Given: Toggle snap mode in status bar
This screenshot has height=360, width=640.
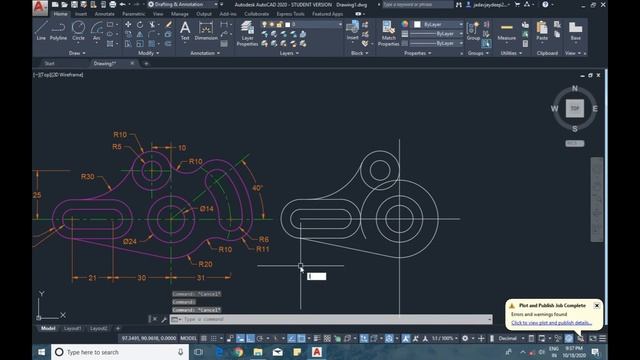Looking at the screenshot, I should point(213,338).
